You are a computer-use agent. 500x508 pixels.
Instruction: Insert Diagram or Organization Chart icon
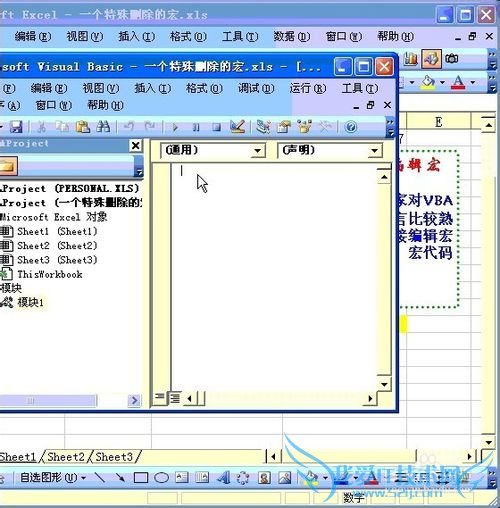[243, 478]
